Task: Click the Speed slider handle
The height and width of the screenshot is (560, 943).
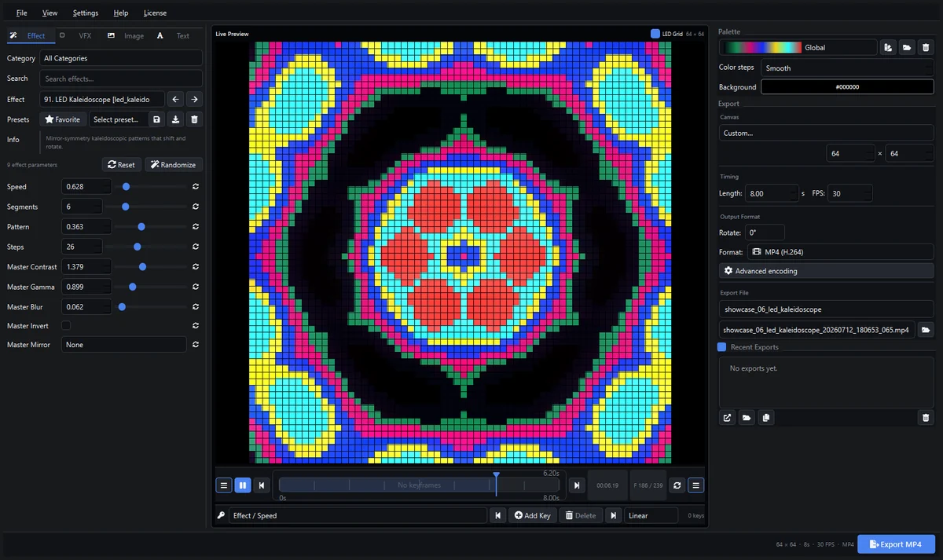Action: coord(126,187)
